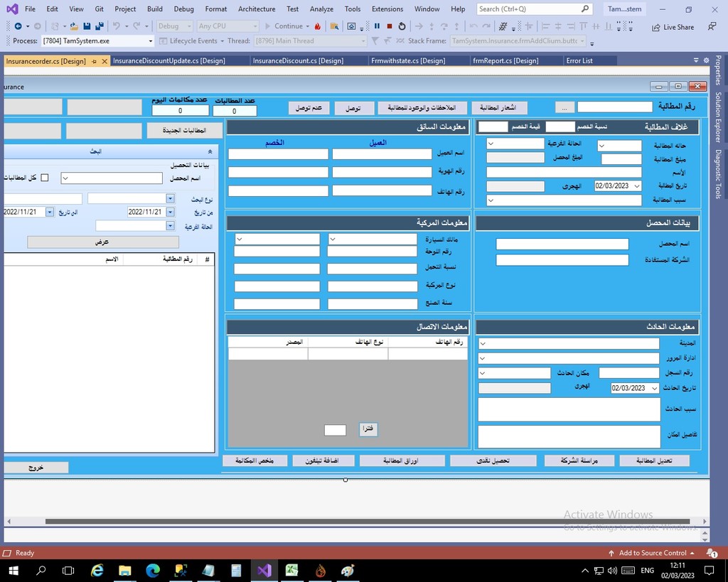Screen dimensions: 728x582
Task: Open the Solution Explorer side tab
Action: pos(718,117)
